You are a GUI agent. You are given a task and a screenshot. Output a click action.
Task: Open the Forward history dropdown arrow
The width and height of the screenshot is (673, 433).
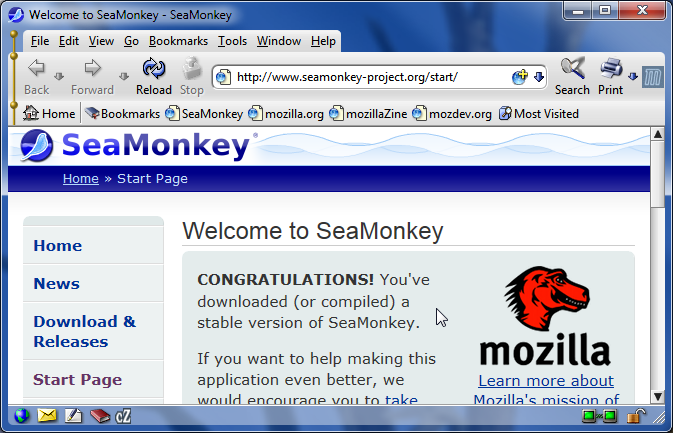pos(124,77)
